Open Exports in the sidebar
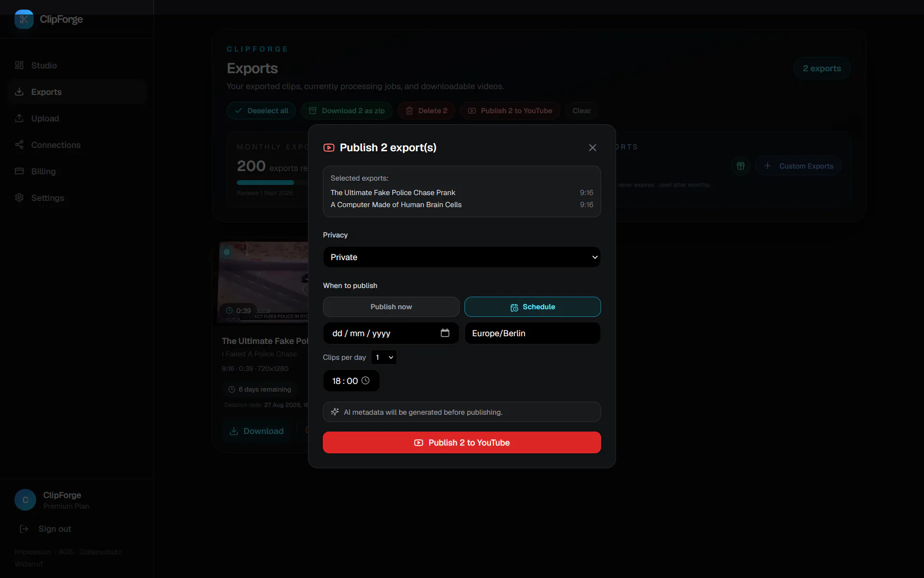 [77, 92]
